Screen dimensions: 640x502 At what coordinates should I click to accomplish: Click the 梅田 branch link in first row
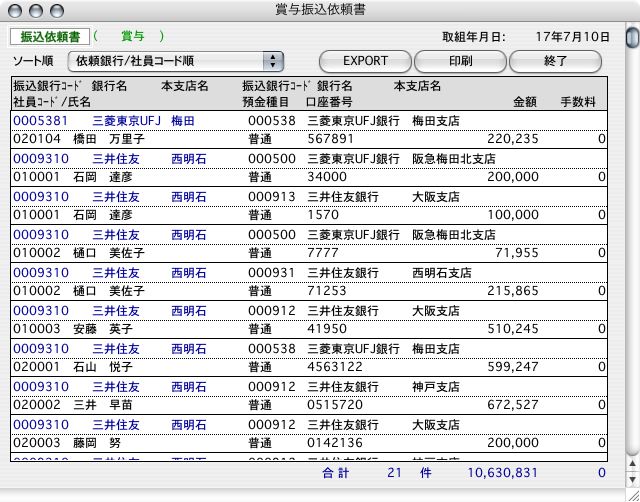(x=182, y=121)
